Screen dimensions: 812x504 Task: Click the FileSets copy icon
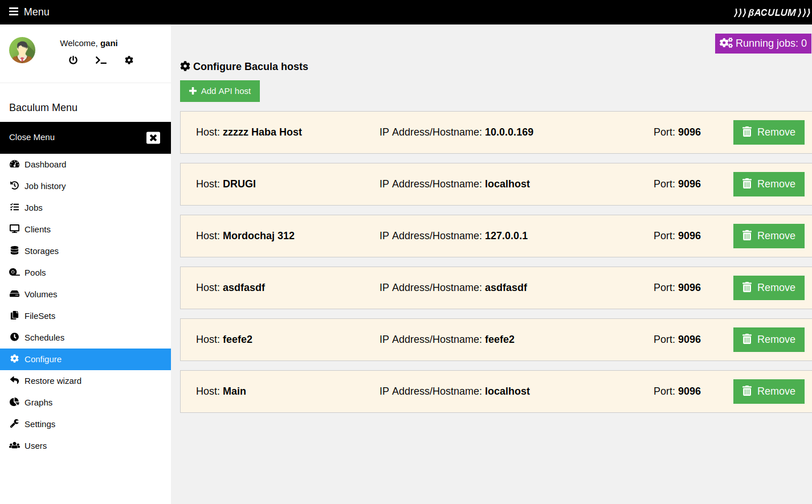[x=15, y=315]
